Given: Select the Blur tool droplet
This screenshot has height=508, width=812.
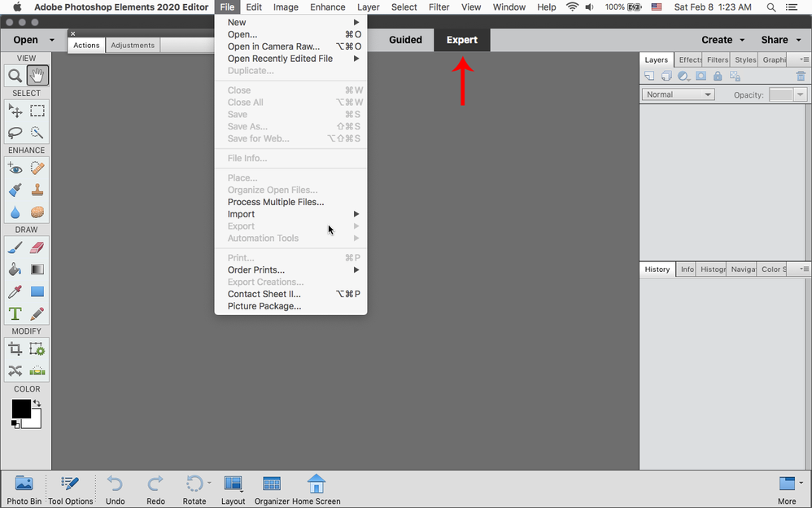Looking at the screenshot, I should 15,212.
